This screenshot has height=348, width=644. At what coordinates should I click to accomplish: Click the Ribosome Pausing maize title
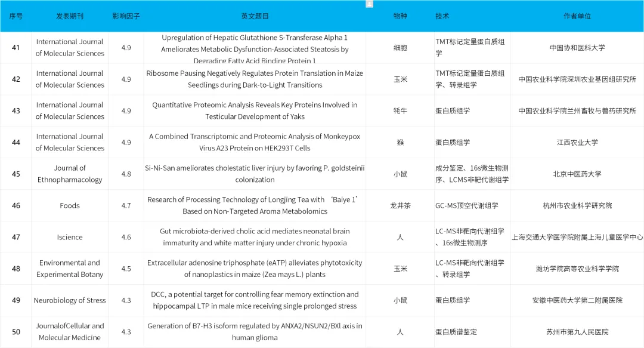click(255, 79)
